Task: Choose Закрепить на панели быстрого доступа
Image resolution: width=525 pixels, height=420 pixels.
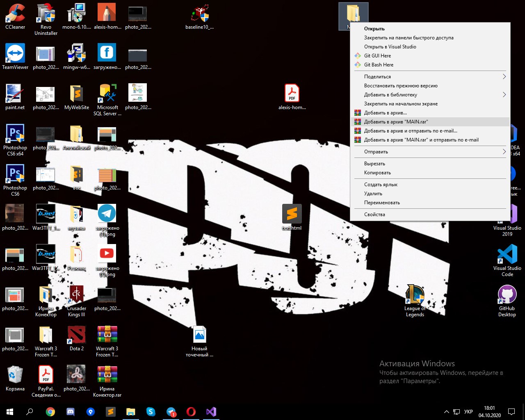Action: (x=430, y=38)
